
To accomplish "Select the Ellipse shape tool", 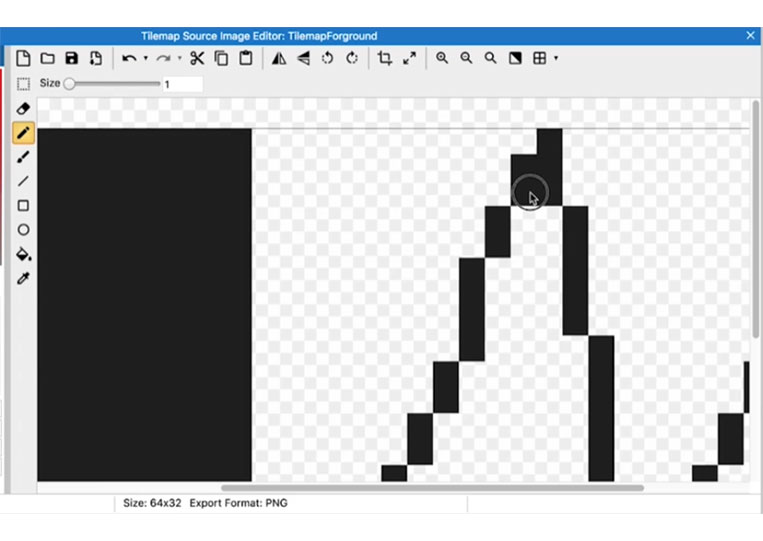I will point(23,230).
